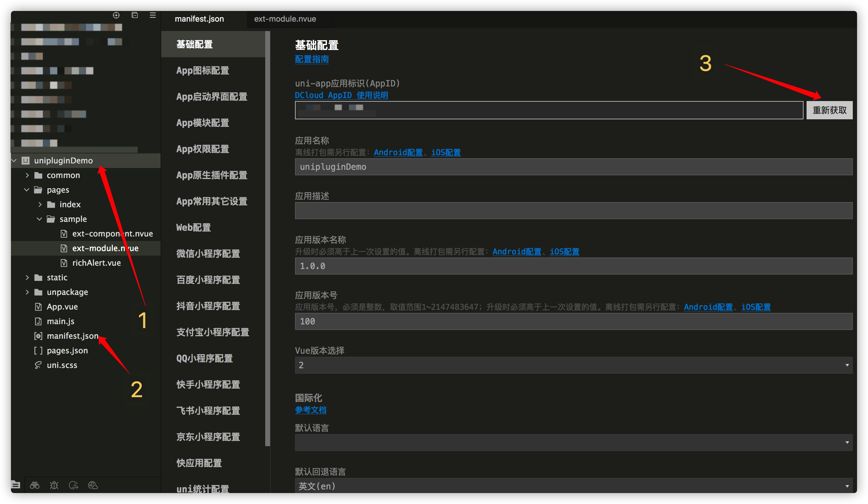This screenshot has width=868, height=504.
Task: Click the 应用名称 field containing unipluginDemo
Action: point(574,167)
